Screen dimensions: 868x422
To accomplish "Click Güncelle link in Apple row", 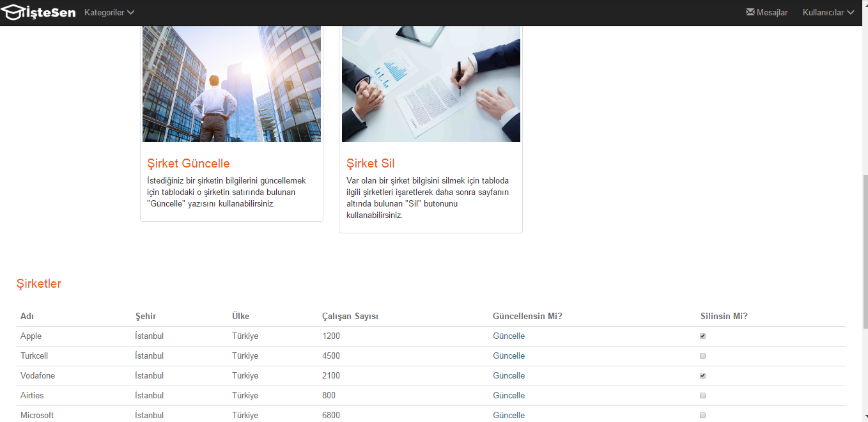I will tap(509, 336).
